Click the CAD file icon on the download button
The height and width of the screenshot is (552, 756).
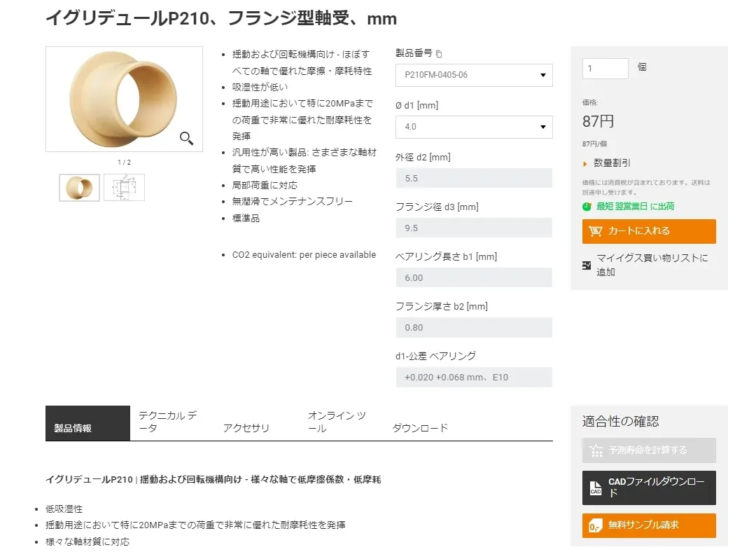tap(596, 488)
